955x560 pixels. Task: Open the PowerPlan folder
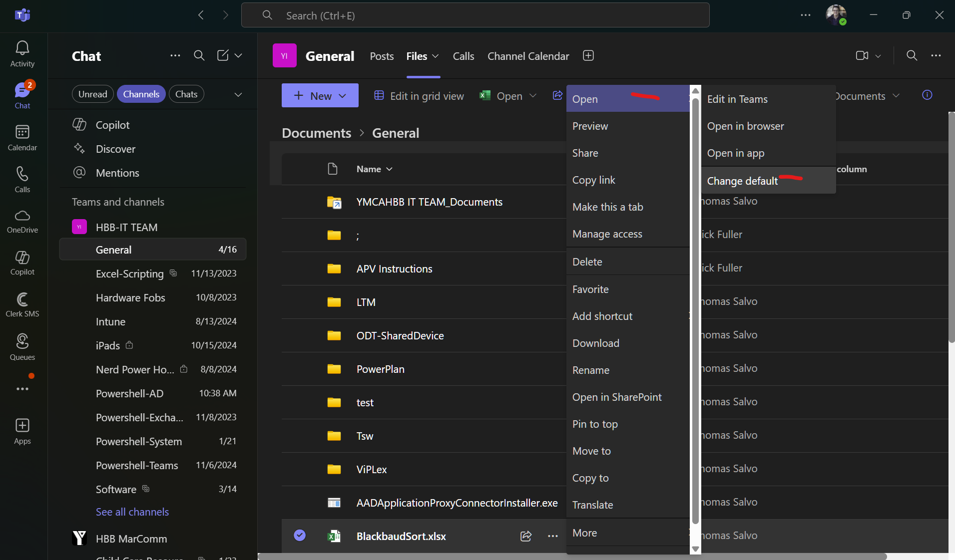pos(380,369)
